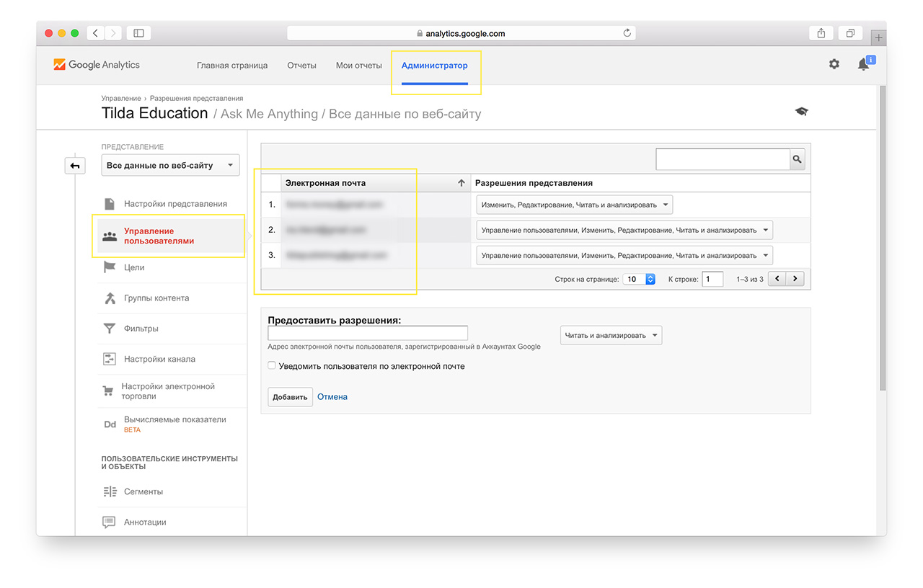Go to previous page of users
The width and height of the screenshot is (923, 588).
[x=777, y=279]
